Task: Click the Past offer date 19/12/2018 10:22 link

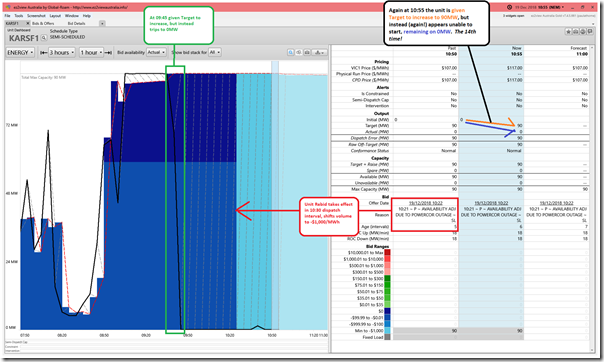Action: (x=426, y=203)
